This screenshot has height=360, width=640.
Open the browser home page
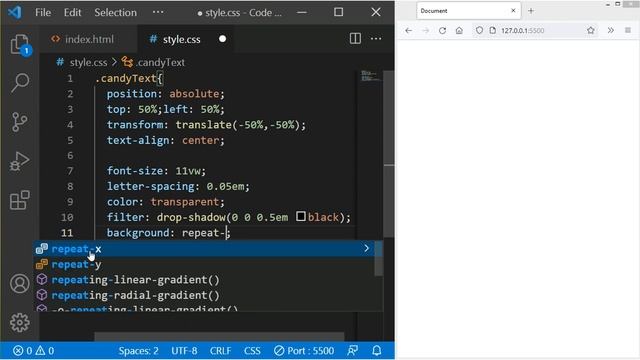pos(459,31)
